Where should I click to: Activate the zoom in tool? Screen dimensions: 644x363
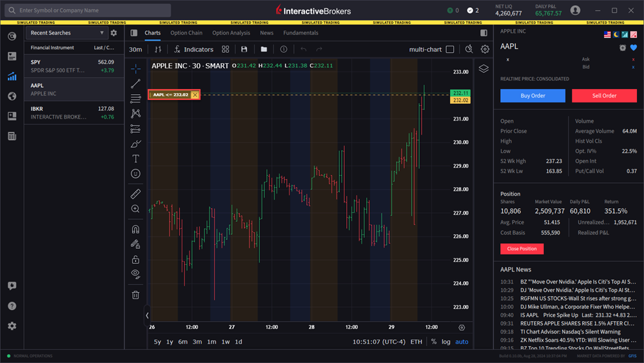(135, 209)
